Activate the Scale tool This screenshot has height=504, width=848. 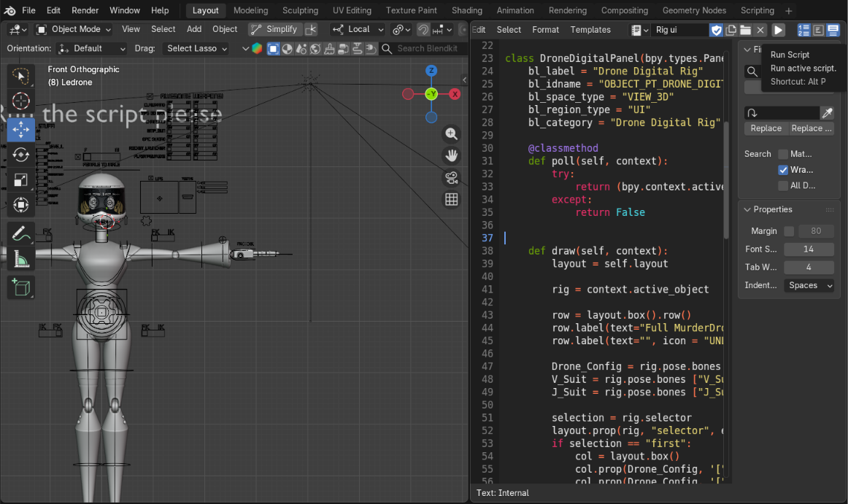click(x=20, y=179)
